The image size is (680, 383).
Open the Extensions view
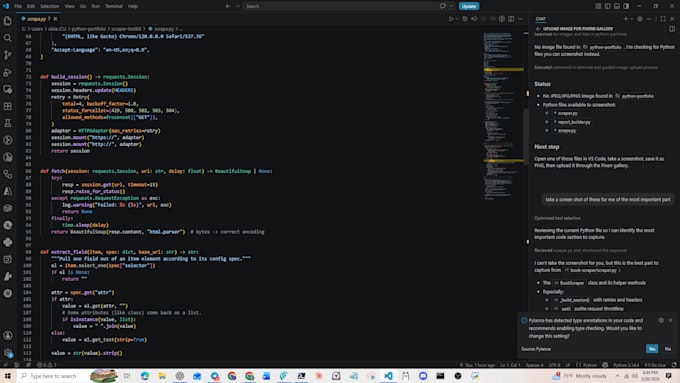[x=7, y=106]
